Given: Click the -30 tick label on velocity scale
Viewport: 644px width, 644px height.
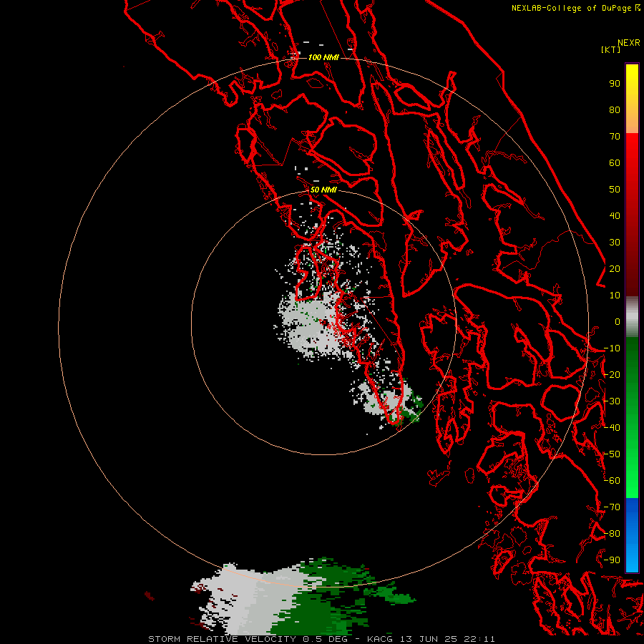Looking at the screenshot, I should (612, 401).
